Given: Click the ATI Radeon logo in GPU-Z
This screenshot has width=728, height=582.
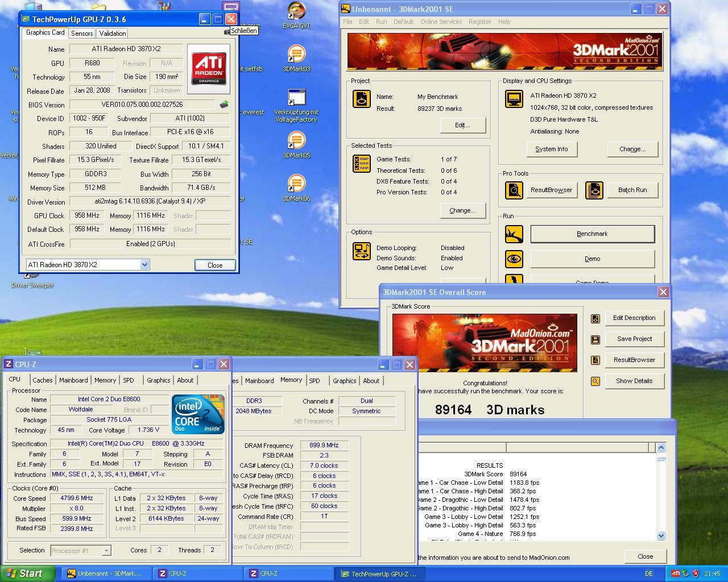Looking at the screenshot, I should (209, 69).
